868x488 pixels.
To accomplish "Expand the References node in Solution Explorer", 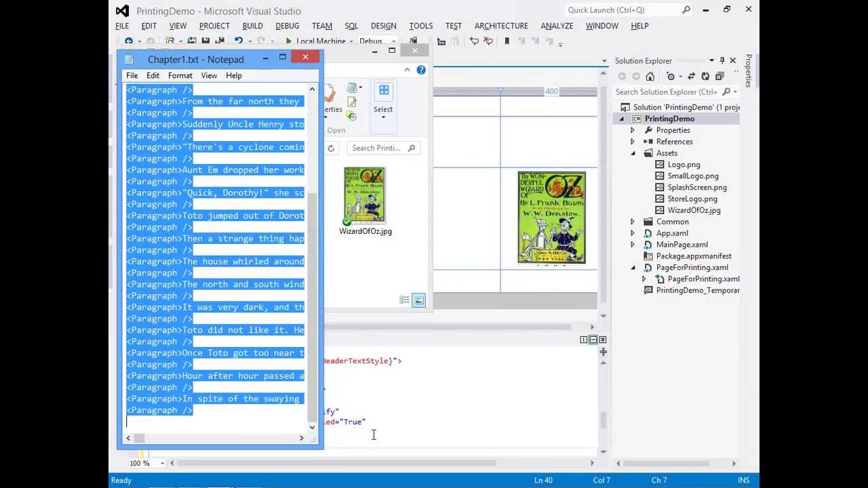I will coord(633,142).
